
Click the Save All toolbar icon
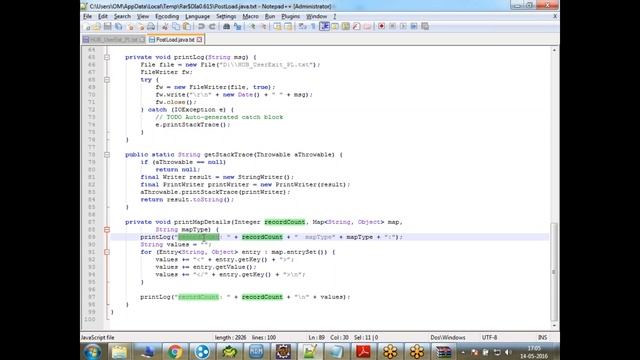[x=118, y=27]
